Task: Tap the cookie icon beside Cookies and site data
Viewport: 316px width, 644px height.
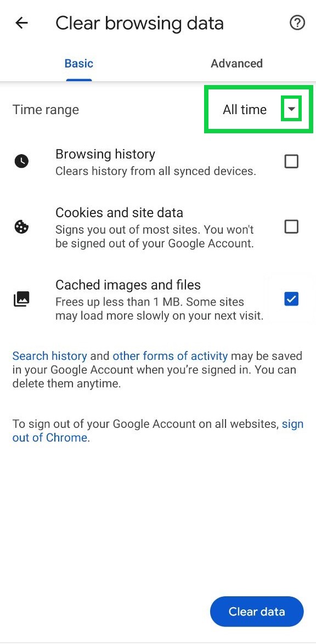Action: 21,227
